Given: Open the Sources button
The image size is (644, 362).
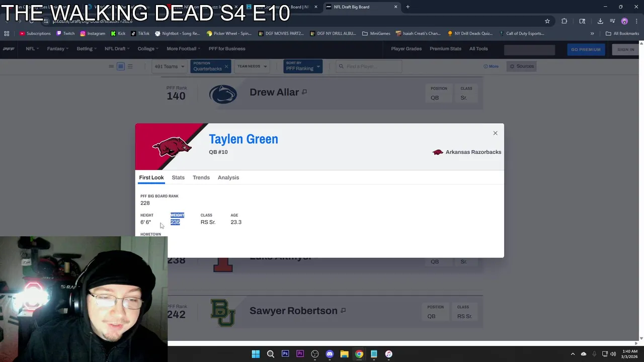Looking at the screenshot, I should click(x=522, y=66).
